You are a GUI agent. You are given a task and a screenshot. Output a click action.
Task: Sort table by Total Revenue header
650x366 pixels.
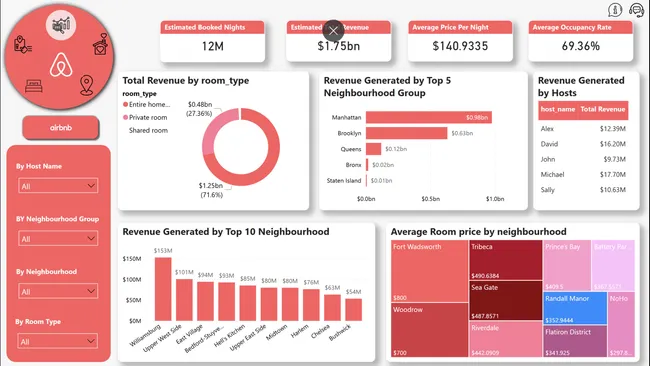603,109
